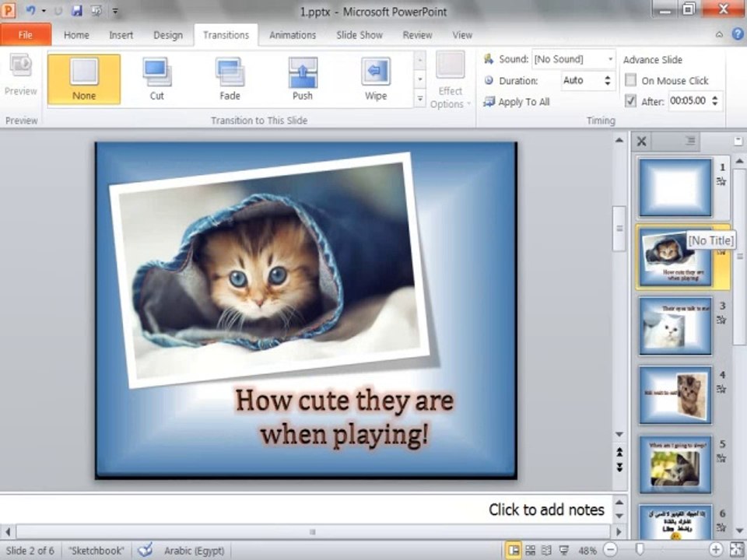Uncheck the After timing checkbox

click(630, 101)
